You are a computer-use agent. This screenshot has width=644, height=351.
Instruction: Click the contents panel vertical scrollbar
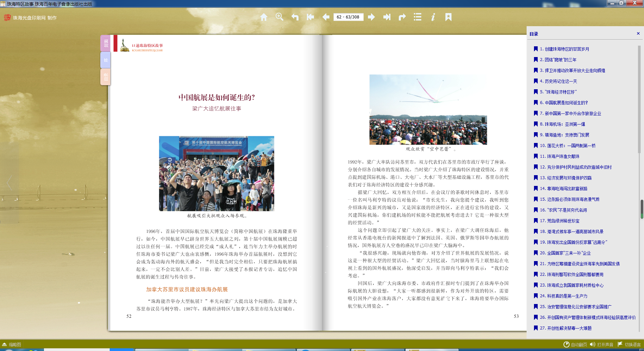pyautogui.click(x=639, y=99)
